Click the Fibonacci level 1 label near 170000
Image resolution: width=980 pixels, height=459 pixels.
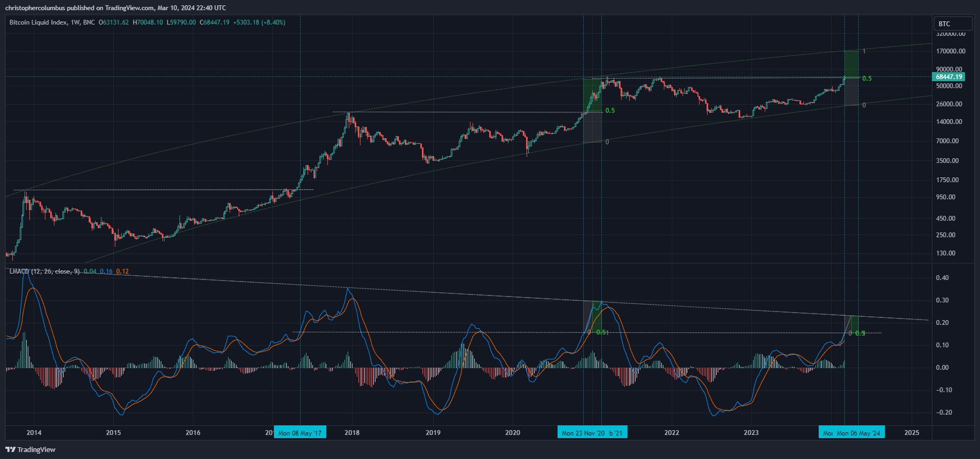point(864,51)
